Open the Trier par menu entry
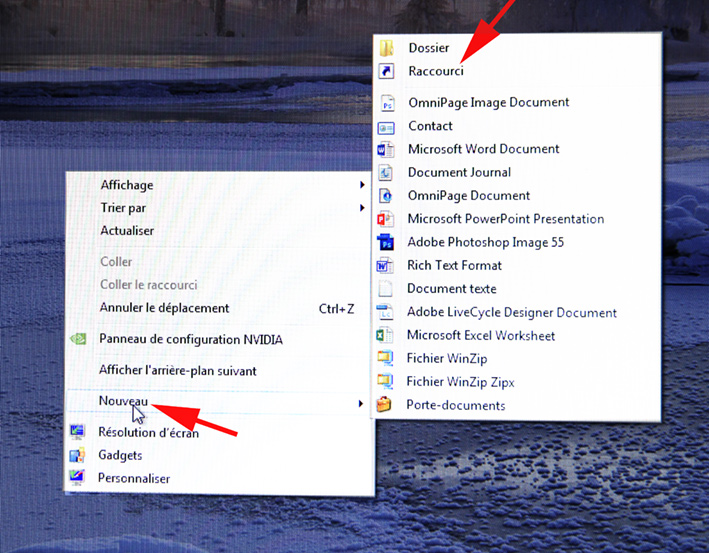This screenshot has width=709, height=553. tap(217, 208)
